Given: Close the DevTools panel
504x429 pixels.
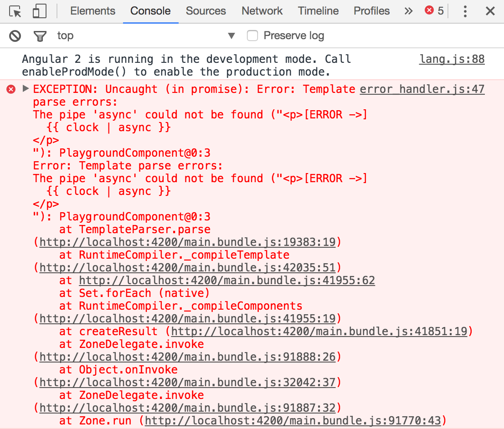Looking at the screenshot, I should 490,11.
